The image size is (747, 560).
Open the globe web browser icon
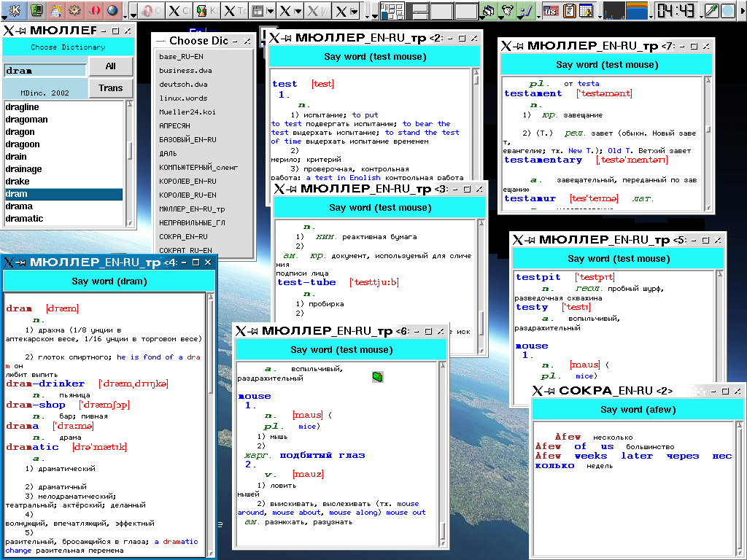pyautogui.click(x=112, y=10)
